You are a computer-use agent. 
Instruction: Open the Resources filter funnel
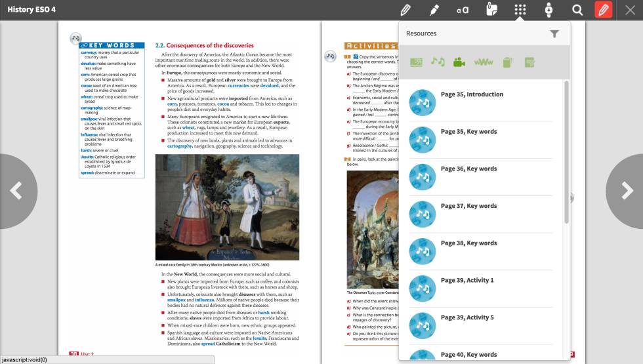tap(554, 33)
